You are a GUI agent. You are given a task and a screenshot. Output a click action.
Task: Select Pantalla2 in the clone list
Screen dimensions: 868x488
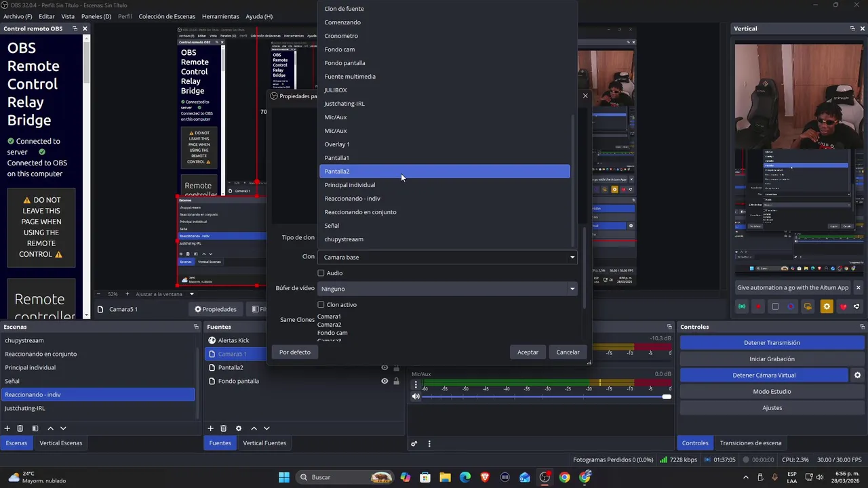[x=445, y=171]
